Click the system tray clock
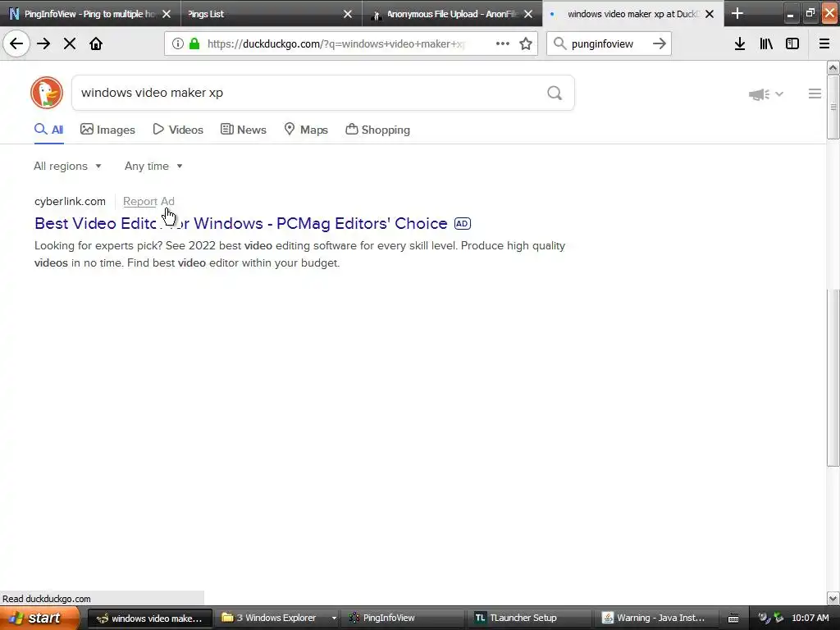Viewport: 840px width, 630px height. click(810, 619)
